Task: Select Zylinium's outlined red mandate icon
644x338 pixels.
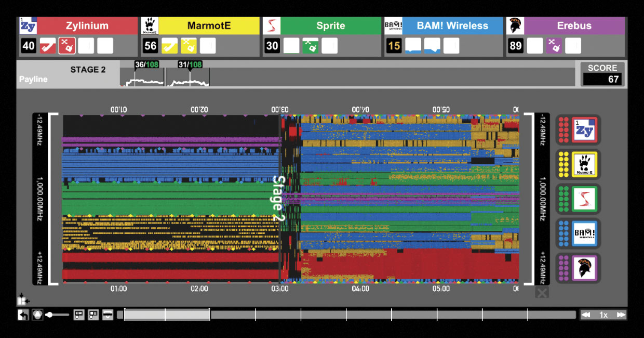Action: (x=67, y=46)
